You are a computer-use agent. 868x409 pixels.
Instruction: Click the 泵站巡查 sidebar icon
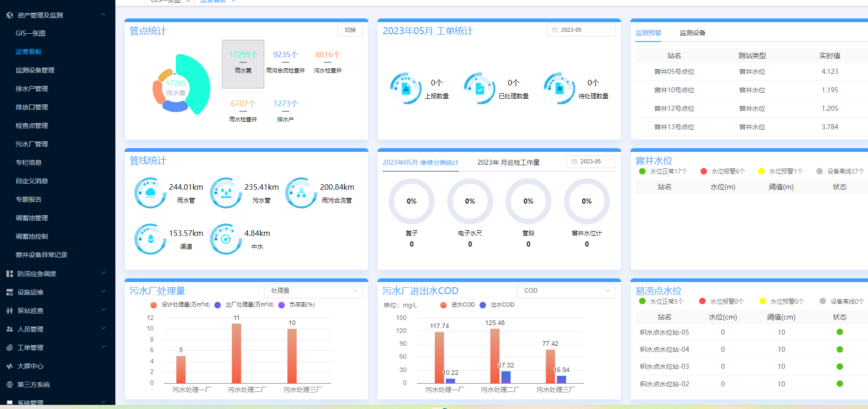pyautogui.click(x=10, y=311)
